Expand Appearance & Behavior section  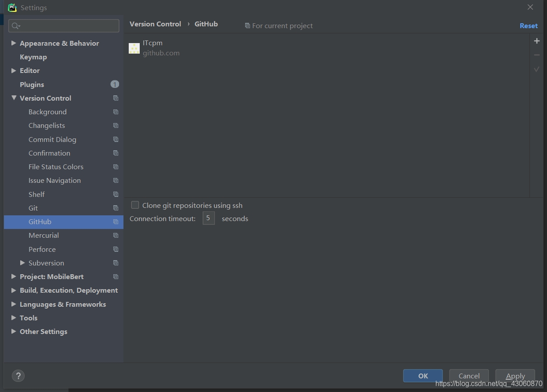tap(14, 43)
